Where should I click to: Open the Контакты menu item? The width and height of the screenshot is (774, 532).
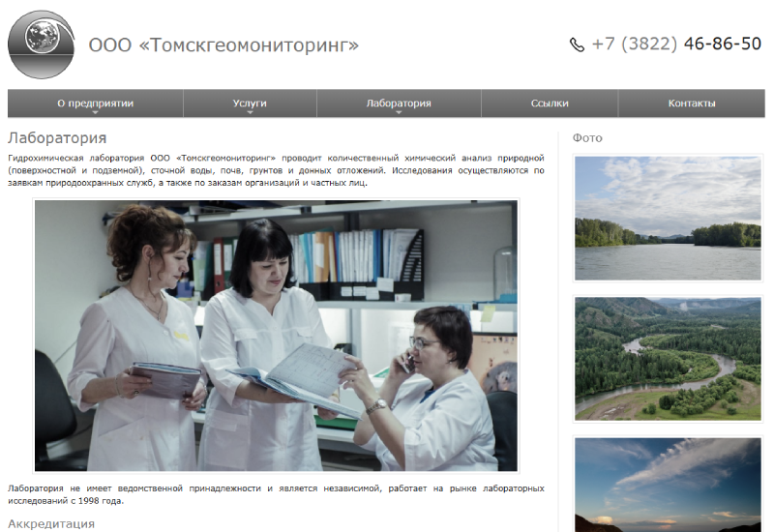[x=692, y=103]
